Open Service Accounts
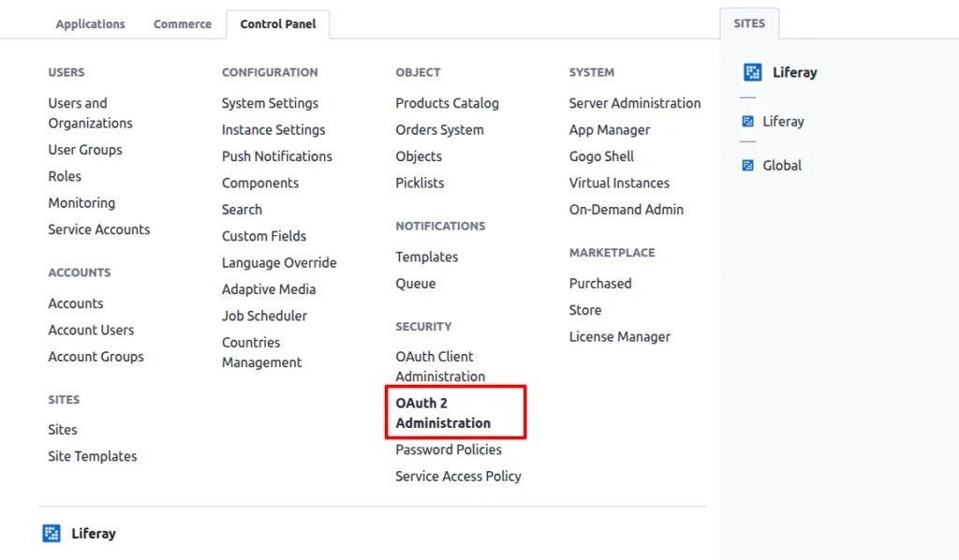Screen dimensions: 959x560 99,229
